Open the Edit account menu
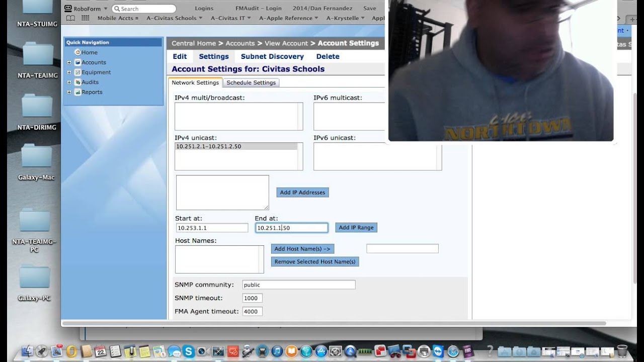 (x=180, y=56)
